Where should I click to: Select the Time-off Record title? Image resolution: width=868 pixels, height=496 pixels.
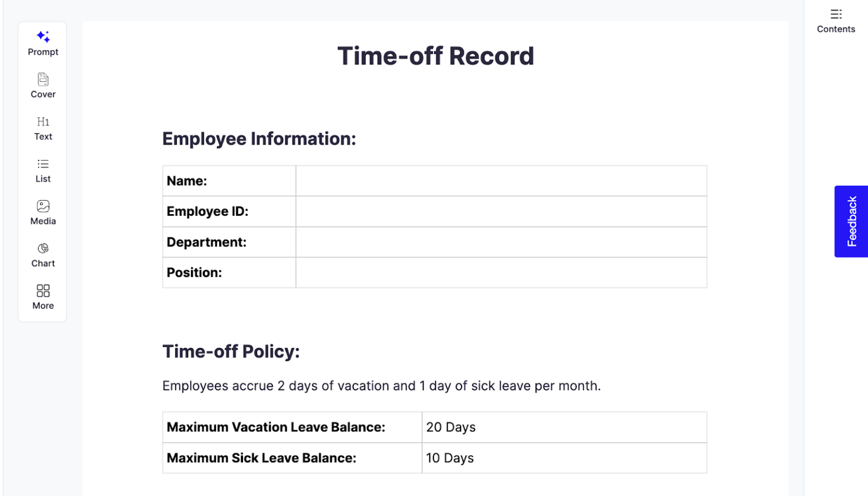pyautogui.click(x=435, y=55)
